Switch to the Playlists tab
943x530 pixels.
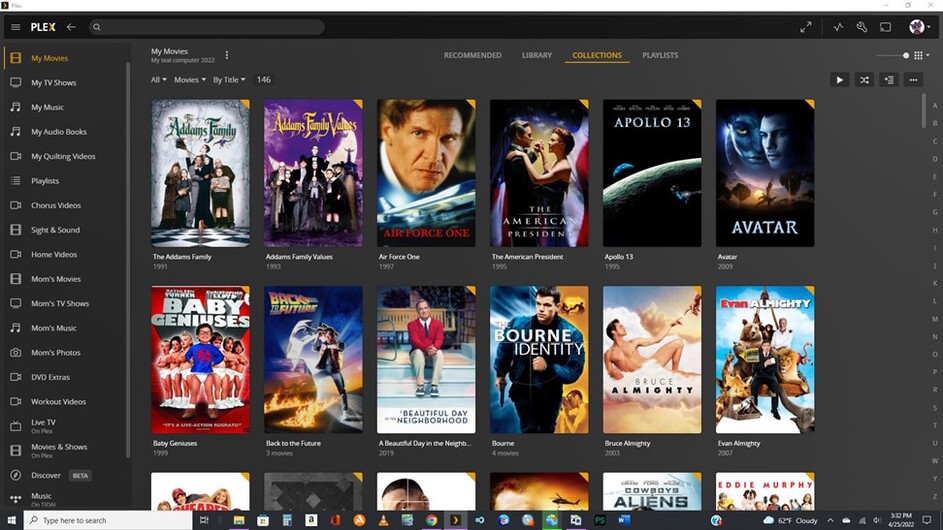tap(660, 55)
